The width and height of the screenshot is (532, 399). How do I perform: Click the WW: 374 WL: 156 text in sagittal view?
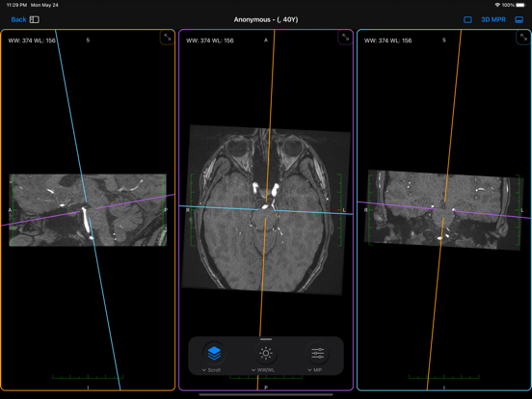coord(32,40)
